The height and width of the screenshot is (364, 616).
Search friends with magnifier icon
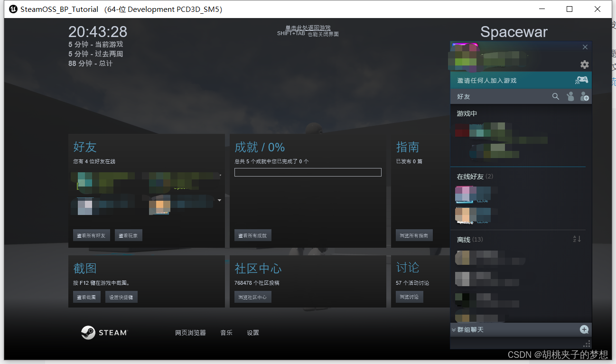tap(556, 96)
